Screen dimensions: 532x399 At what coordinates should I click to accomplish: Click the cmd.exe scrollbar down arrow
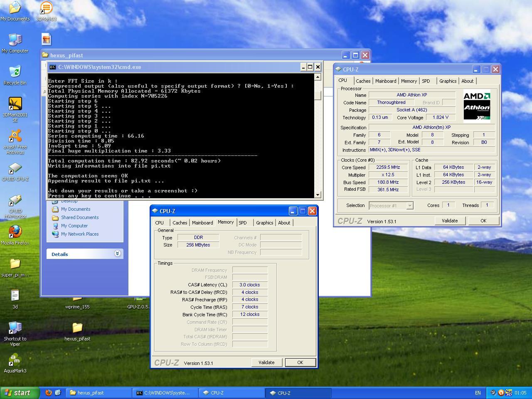318,195
